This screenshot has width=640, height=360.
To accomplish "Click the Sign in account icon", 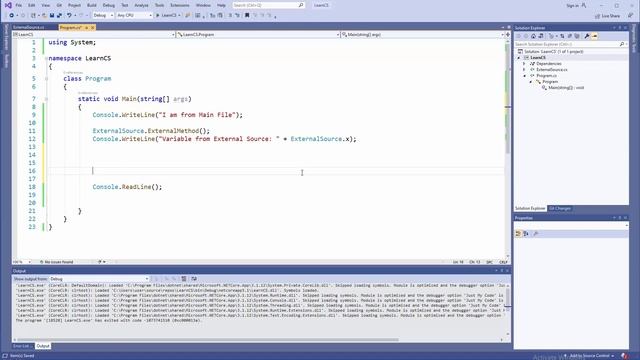I will click(x=584, y=5).
